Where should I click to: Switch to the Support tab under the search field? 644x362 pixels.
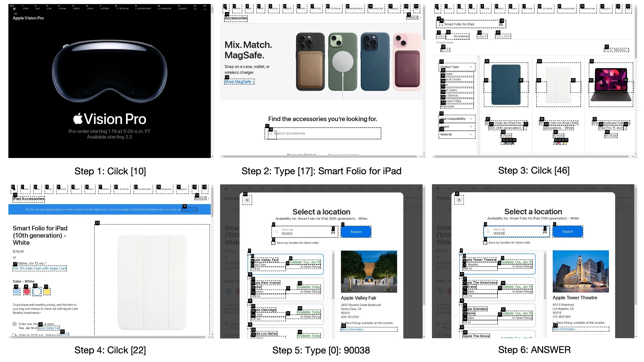(482, 36)
